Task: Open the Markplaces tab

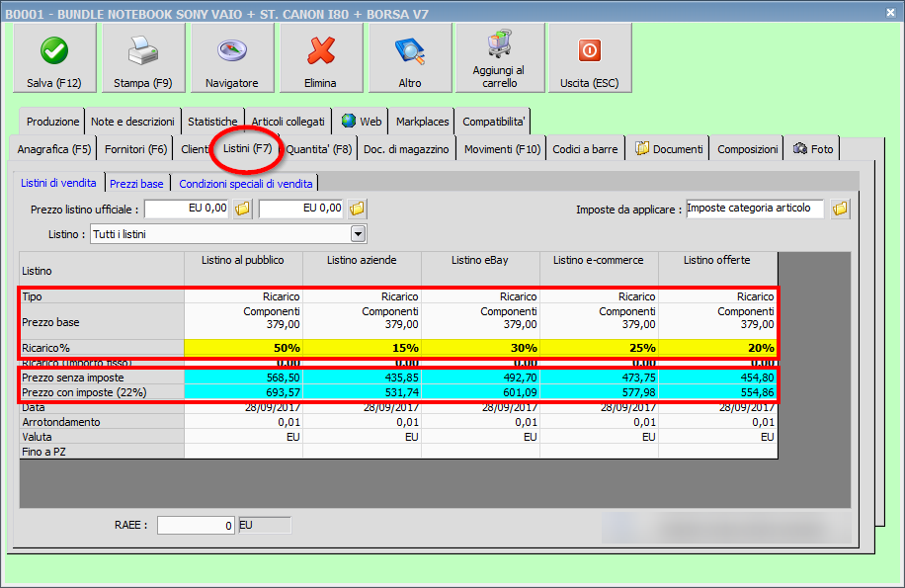Action: click(x=422, y=122)
